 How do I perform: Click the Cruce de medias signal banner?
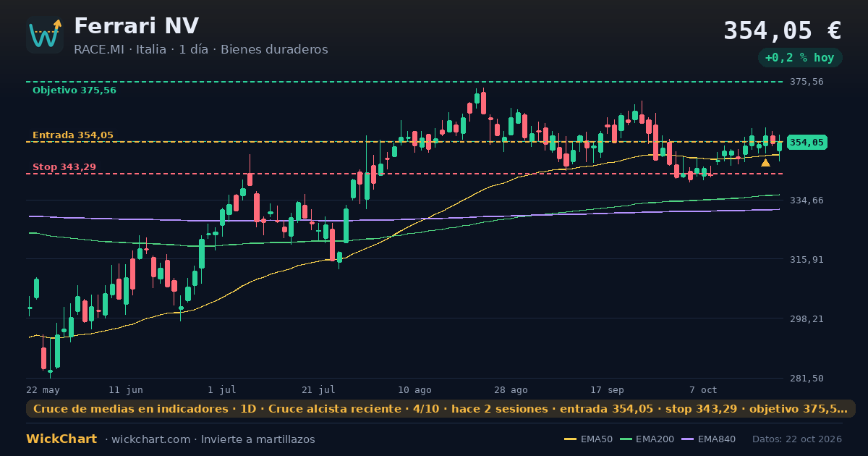[441, 409]
